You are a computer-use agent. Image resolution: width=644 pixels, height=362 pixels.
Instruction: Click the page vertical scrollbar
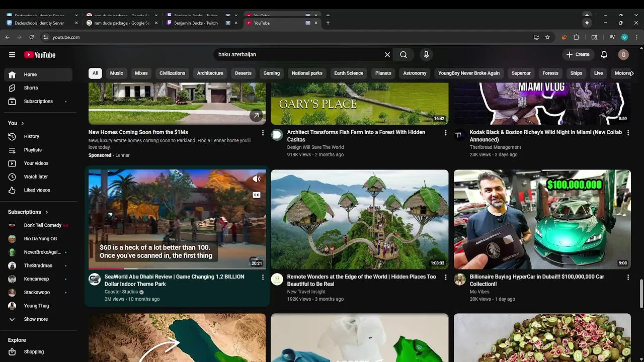(641, 294)
